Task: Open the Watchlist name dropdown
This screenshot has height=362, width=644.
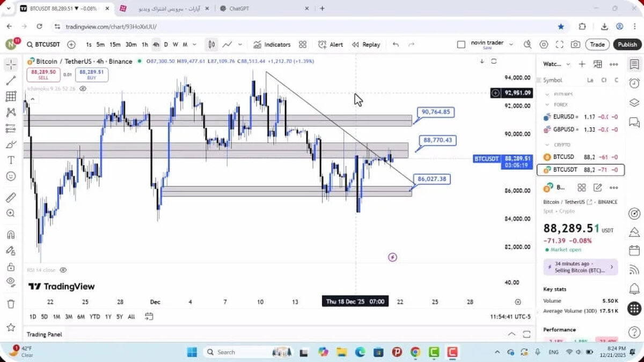Action: click(x=557, y=64)
